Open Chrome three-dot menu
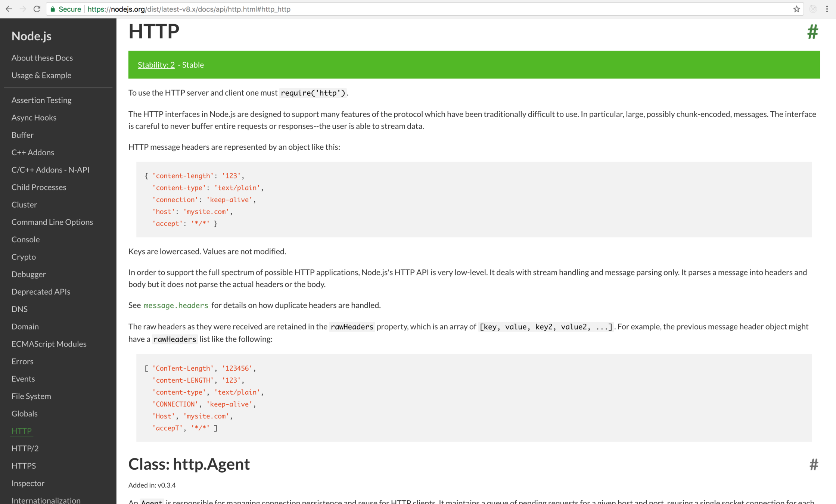Image resolution: width=836 pixels, height=504 pixels. pos(827,9)
